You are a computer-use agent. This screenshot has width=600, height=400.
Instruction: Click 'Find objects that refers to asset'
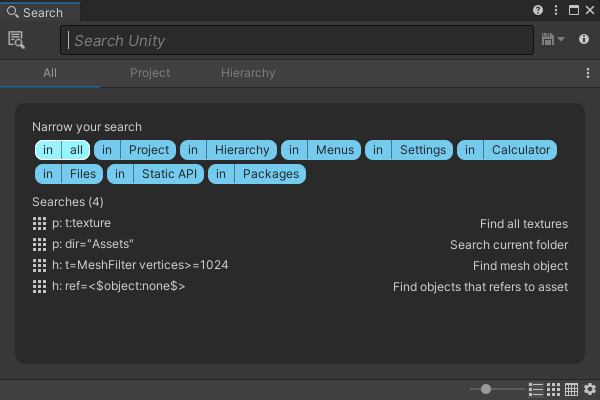[x=480, y=287]
